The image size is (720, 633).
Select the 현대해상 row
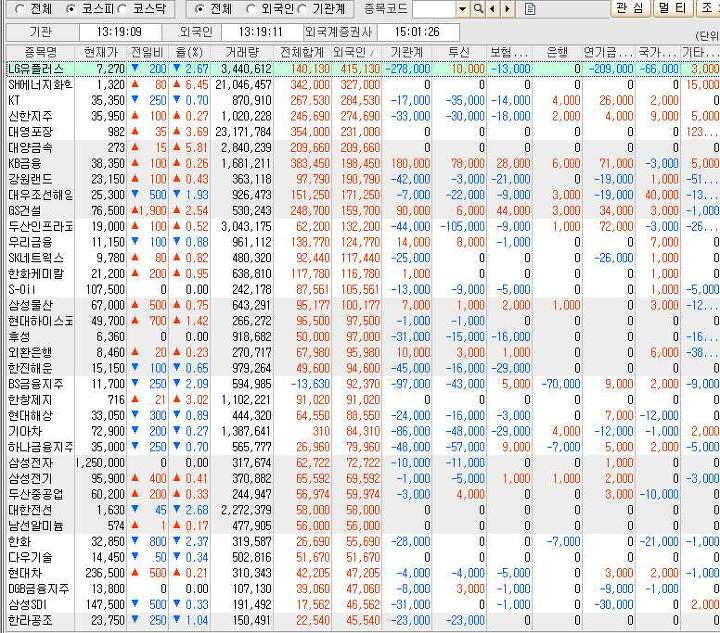coord(363,416)
